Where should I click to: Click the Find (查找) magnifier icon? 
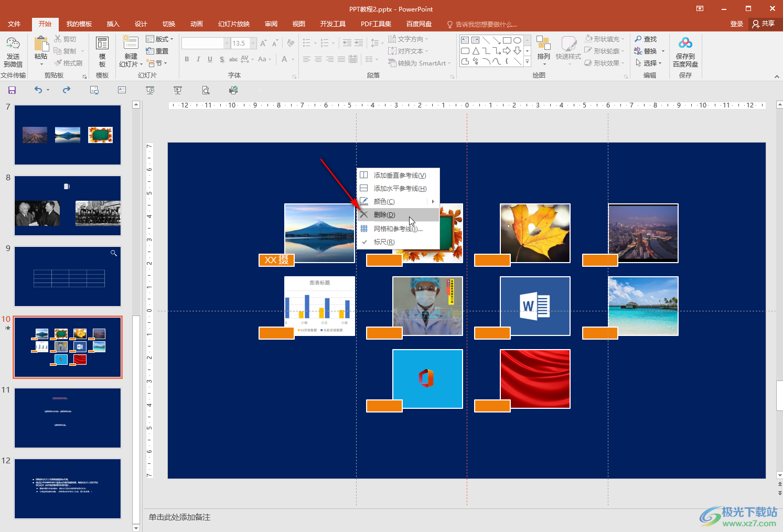pyautogui.click(x=638, y=39)
